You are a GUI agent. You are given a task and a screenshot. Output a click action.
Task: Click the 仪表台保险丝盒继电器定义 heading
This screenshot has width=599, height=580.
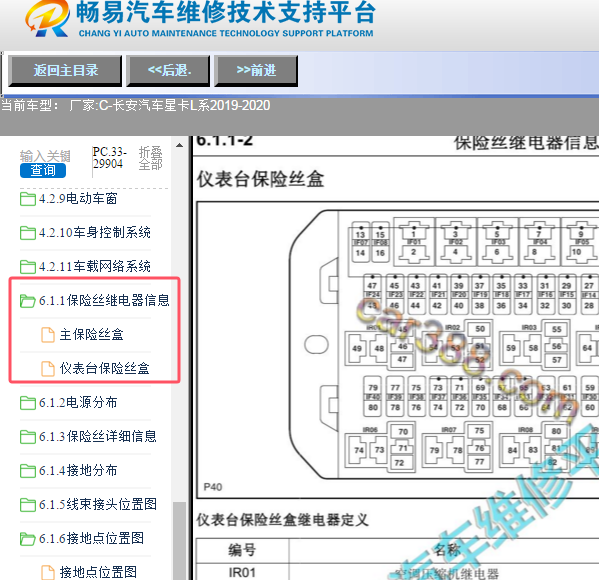[283, 520]
